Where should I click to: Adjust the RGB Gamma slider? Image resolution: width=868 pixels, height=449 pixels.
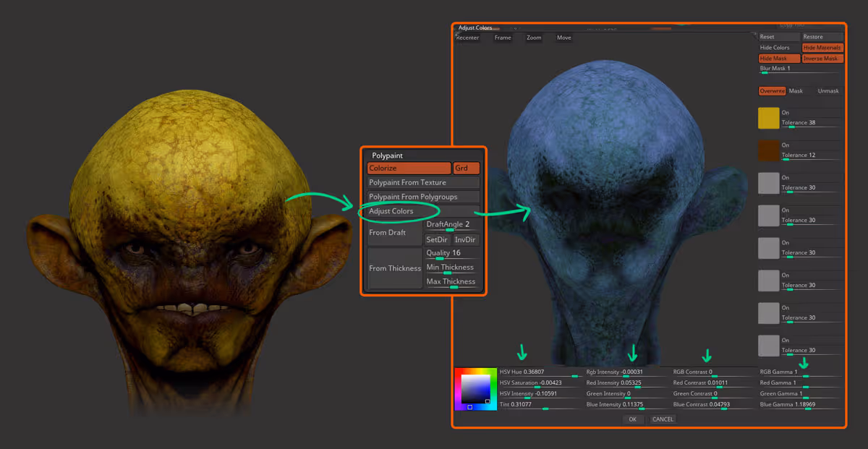coord(801,373)
